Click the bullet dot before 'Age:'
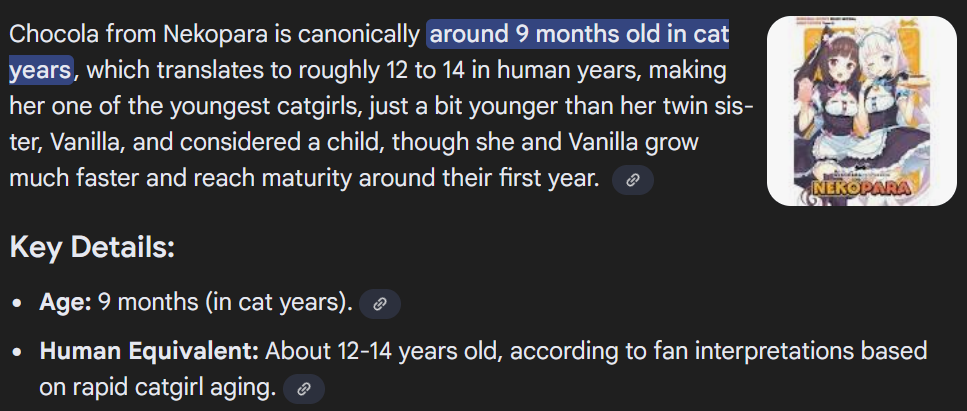 (x=17, y=305)
